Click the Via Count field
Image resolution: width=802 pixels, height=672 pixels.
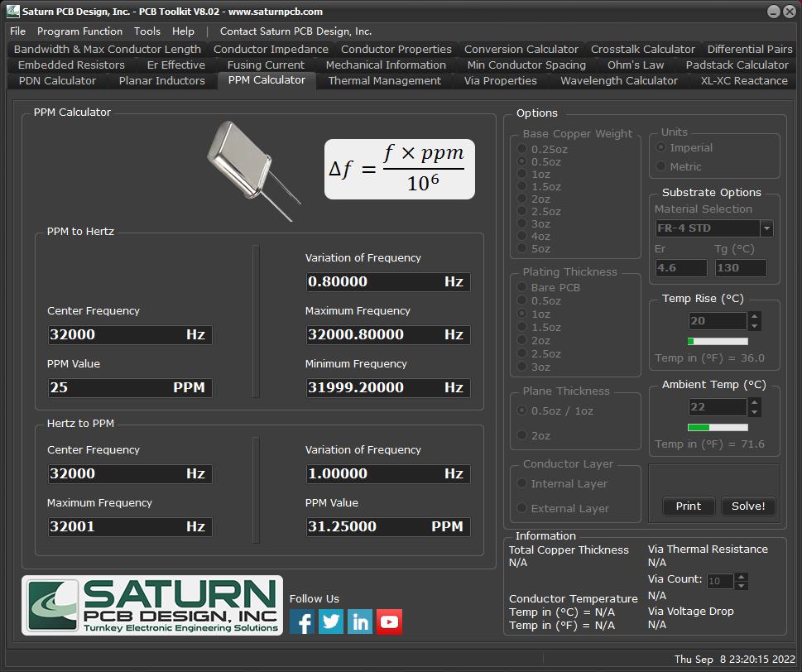720,581
